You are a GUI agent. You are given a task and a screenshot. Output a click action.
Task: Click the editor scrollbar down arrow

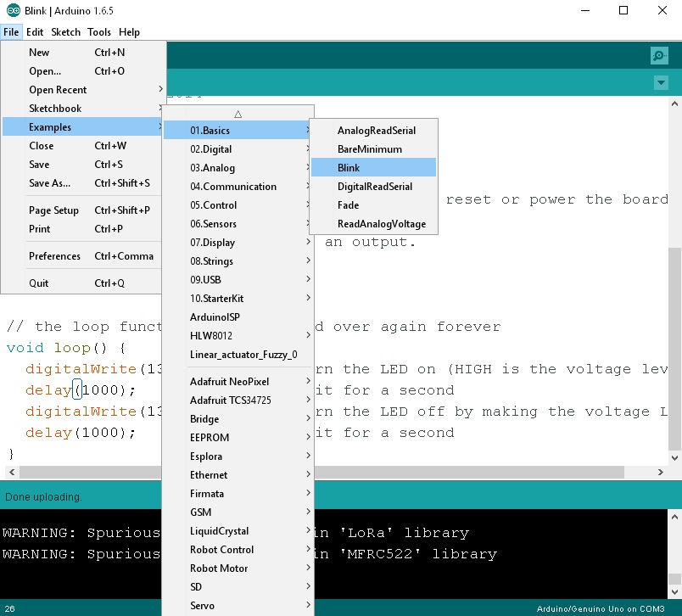pyautogui.click(x=674, y=457)
